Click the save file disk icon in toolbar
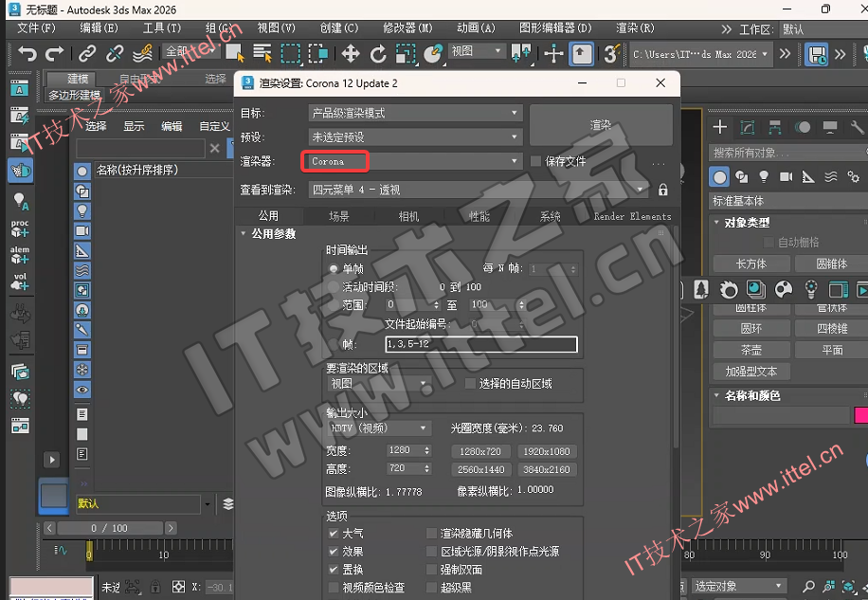868x600 pixels. coord(817,54)
